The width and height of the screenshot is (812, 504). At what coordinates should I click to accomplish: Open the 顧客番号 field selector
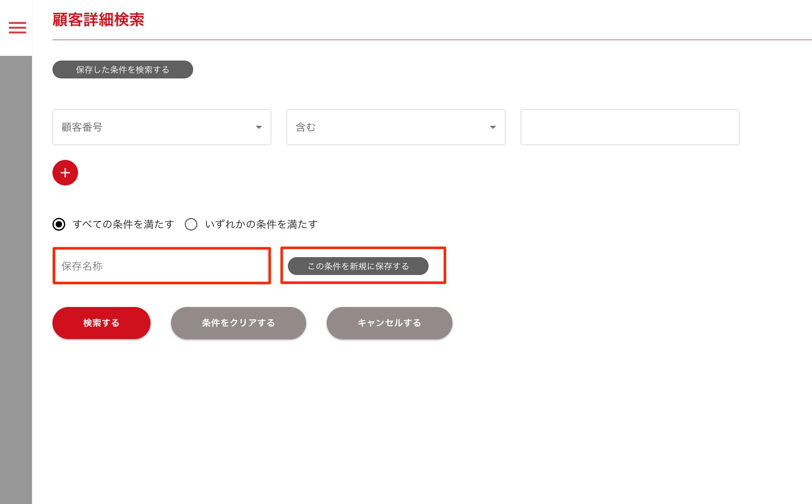(x=161, y=127)
